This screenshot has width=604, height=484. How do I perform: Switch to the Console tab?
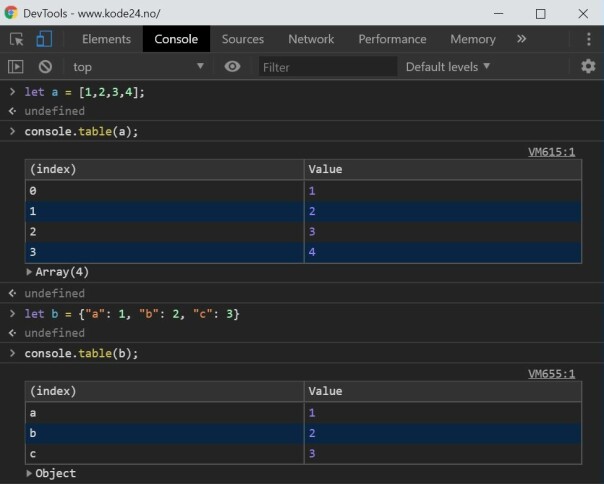pos(176,39)
